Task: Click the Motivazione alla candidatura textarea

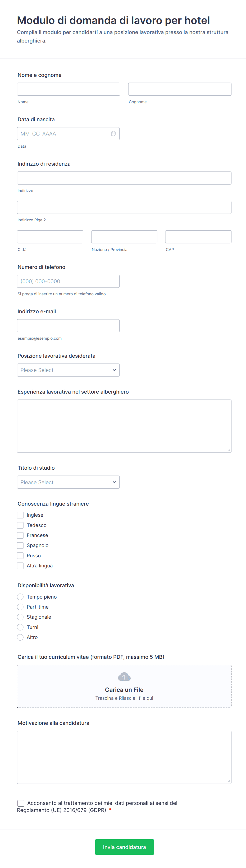Action: 124,757
